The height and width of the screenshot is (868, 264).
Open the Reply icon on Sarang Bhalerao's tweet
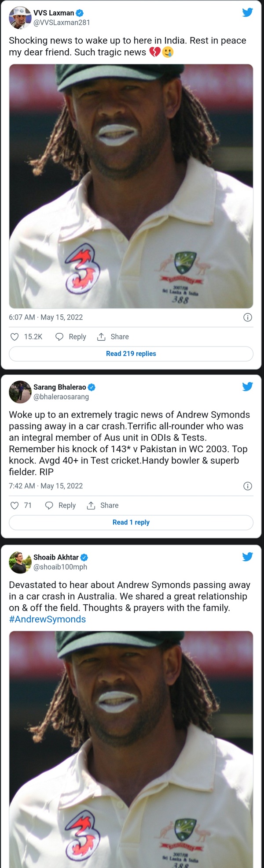point(50,505)
